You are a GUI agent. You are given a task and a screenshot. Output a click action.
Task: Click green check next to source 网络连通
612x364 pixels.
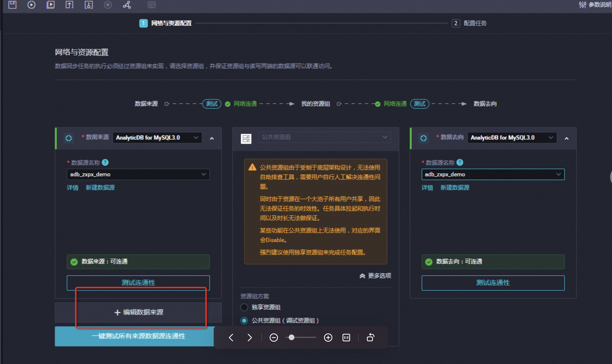228,104
